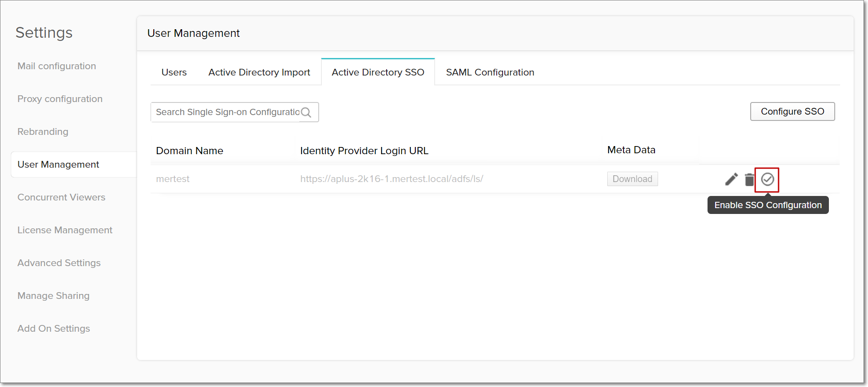868x387 pixels.
Task: Enable SSO configuration with checkmark icon
Action: (x=767, y=179)
